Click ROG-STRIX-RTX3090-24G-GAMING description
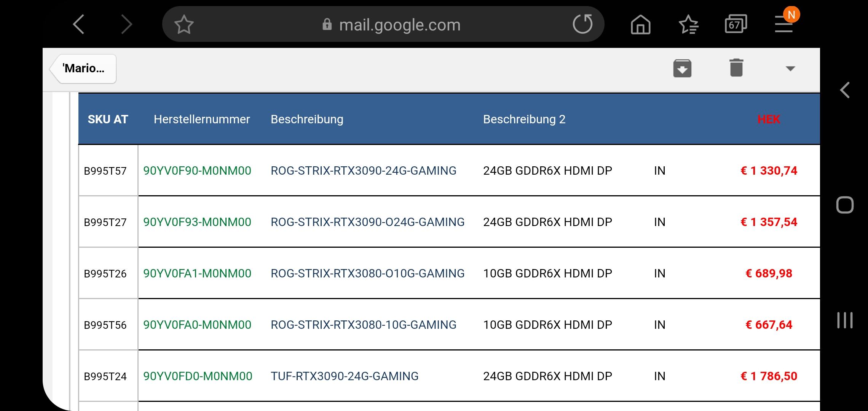The height and width of the screenshot is (411, 868). click(364, 171)
